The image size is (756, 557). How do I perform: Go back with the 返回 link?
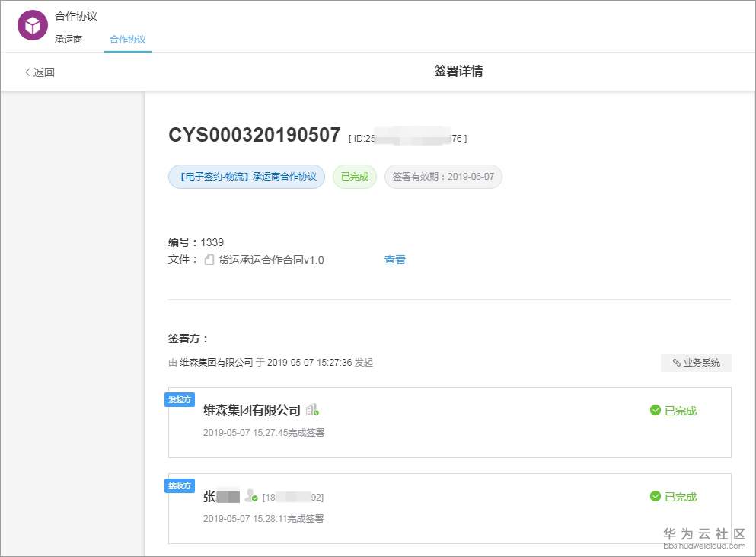coord(40,72)
